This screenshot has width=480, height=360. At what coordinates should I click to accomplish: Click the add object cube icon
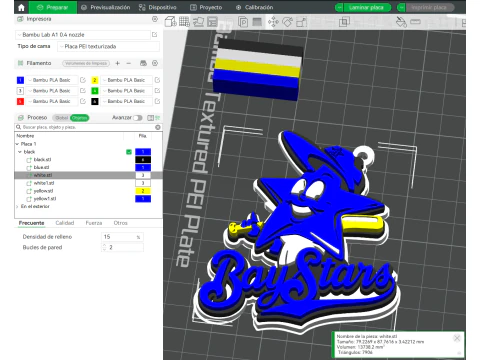pyautogui.click(x=170, y=22)
